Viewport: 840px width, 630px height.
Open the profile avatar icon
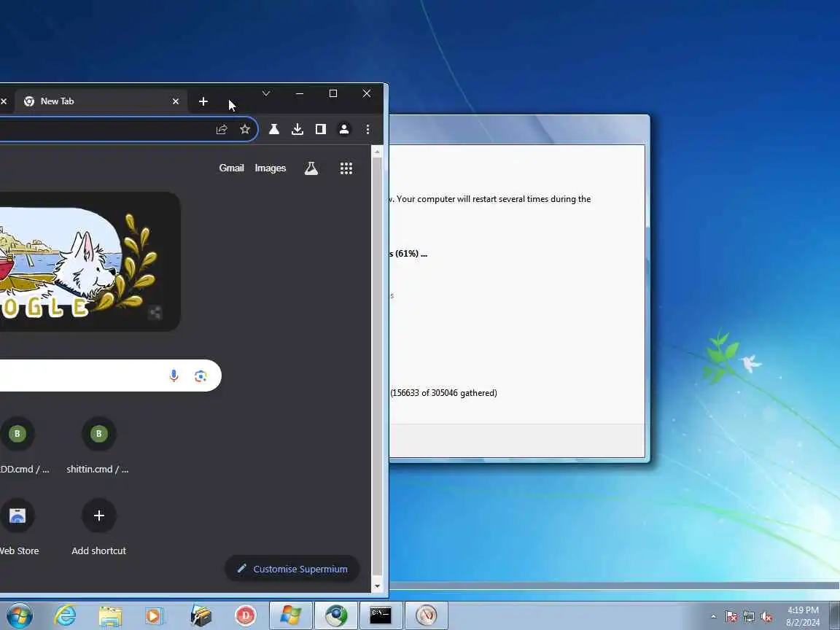pyautogui.click(x=344, y=129)
